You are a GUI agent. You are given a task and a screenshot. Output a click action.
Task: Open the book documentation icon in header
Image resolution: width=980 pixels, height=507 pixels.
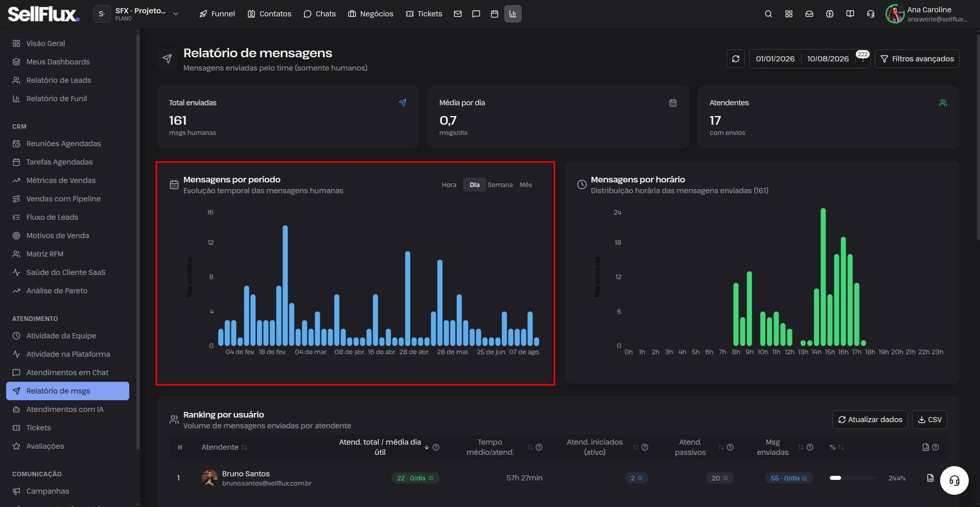(x=850, y=14)
